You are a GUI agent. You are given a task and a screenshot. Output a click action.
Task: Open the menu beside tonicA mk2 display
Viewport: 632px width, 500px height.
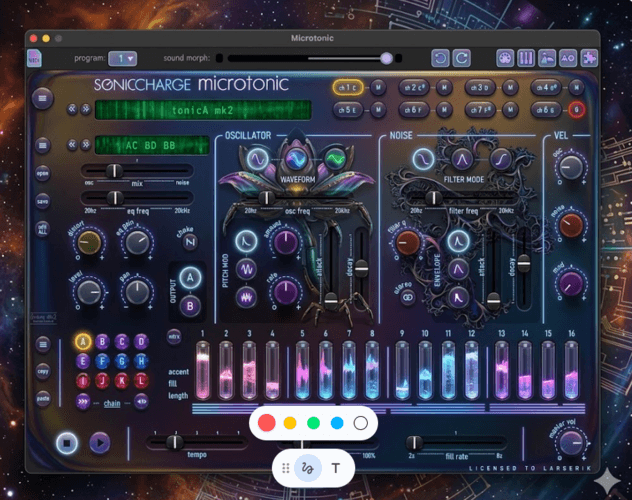[x=43, y=98]
